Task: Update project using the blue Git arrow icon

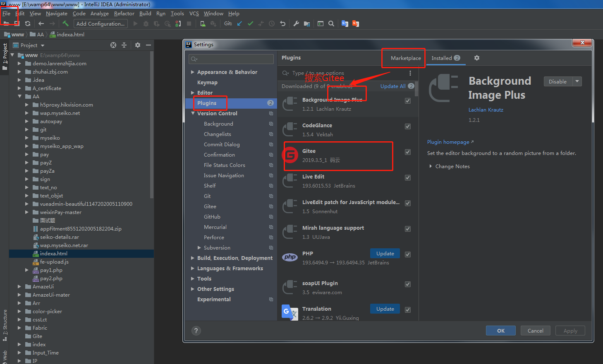Action: coord(239,24)
